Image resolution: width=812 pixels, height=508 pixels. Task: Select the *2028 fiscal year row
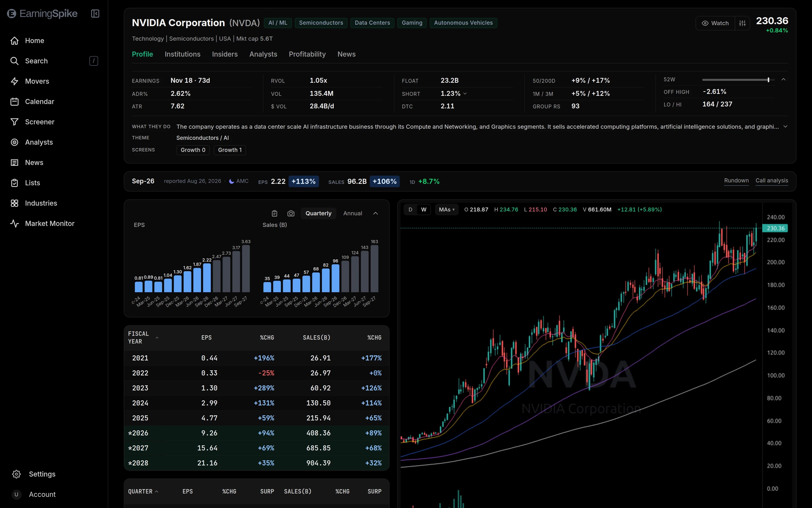click(257, 463)
